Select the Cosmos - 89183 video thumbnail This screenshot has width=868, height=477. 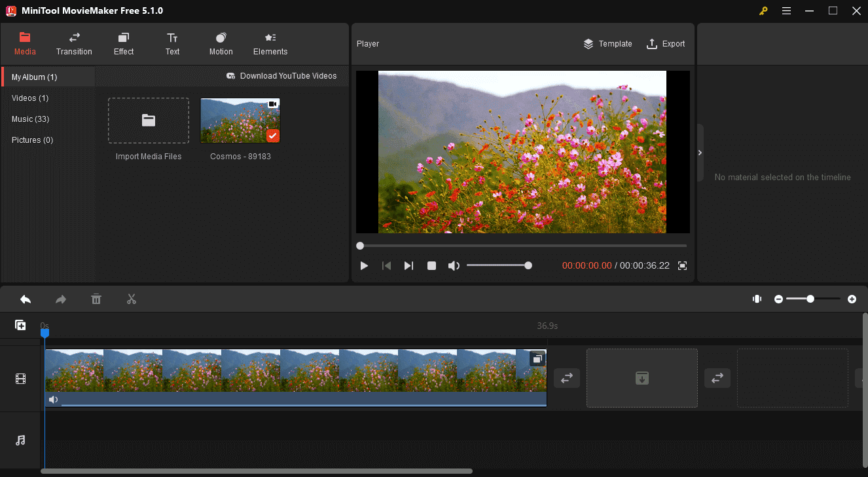point(240,121)
